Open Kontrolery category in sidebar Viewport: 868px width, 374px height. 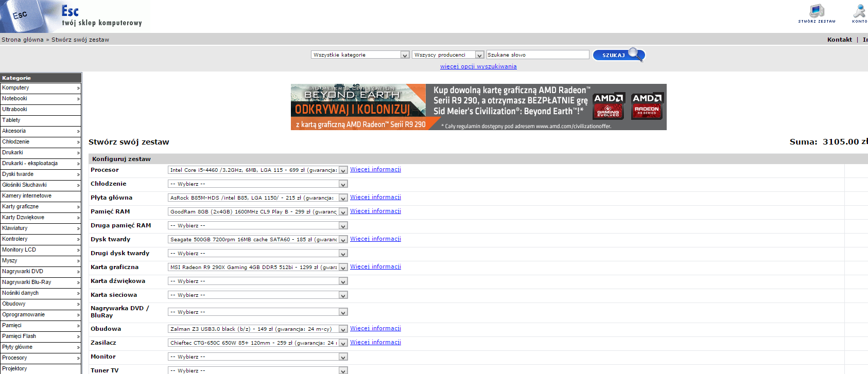41,239
